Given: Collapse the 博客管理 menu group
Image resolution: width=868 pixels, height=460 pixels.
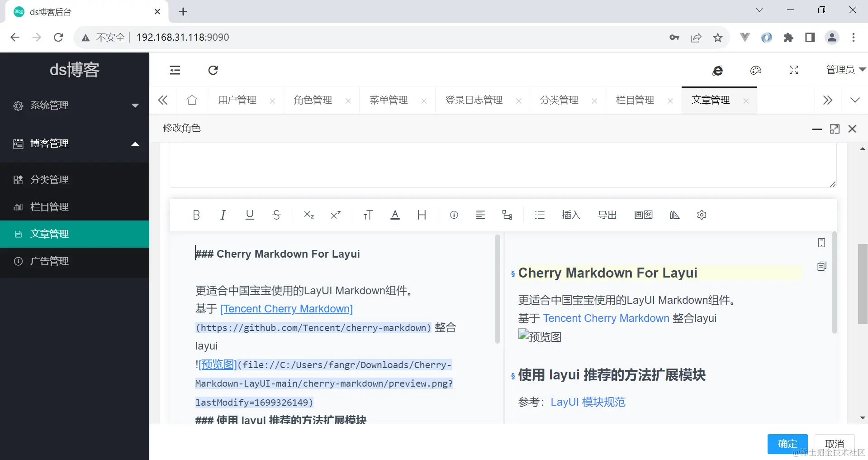Looking at the screenshot, I should (x=75, y=144).
